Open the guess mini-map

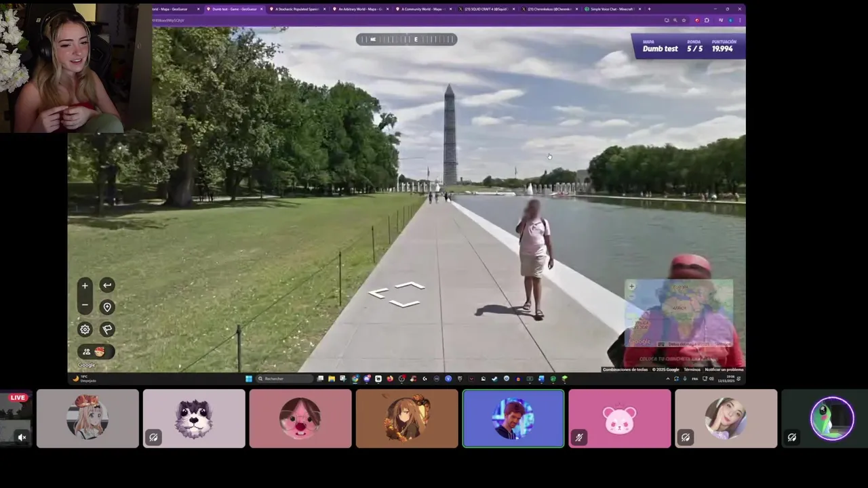pyautogui.click(x=679, y=313)
